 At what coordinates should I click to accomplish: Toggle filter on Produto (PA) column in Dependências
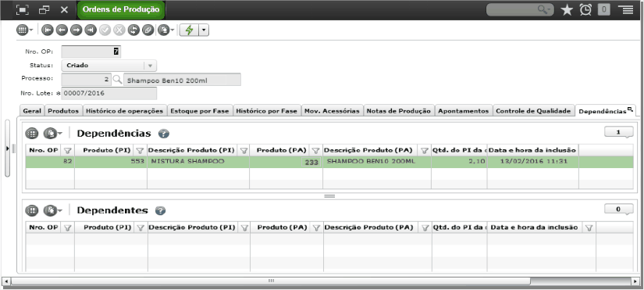[315, 151]
